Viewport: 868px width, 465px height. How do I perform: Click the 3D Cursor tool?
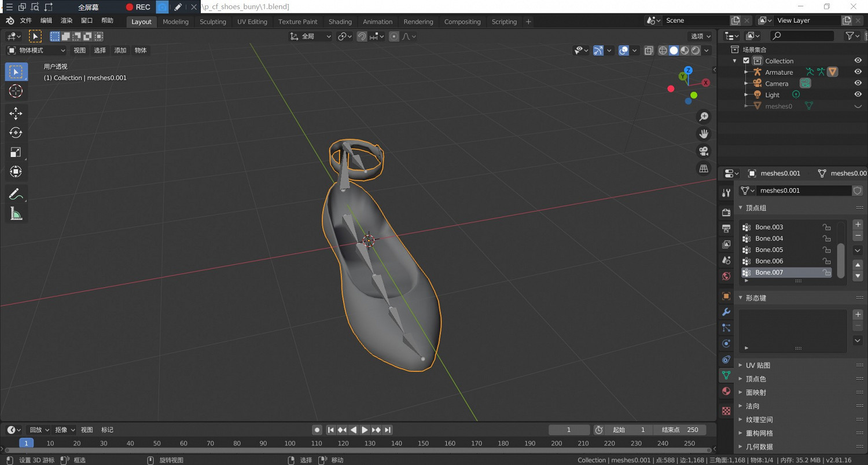tap(16, 91)
